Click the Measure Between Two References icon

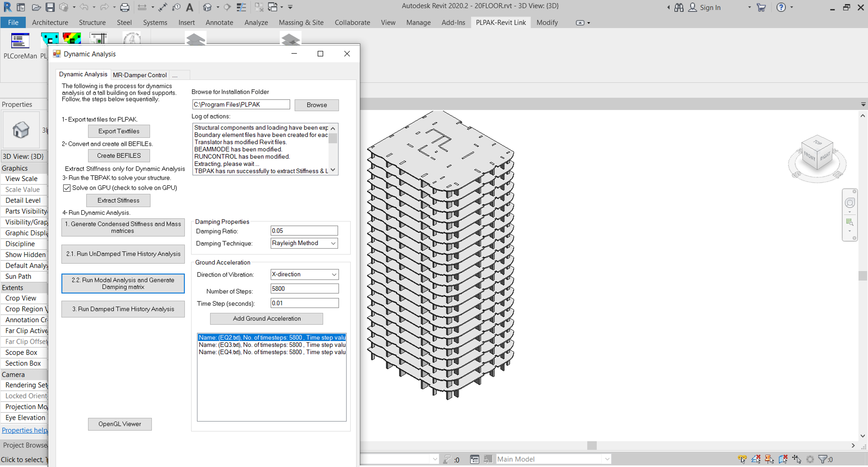click(x=143, y=7)
